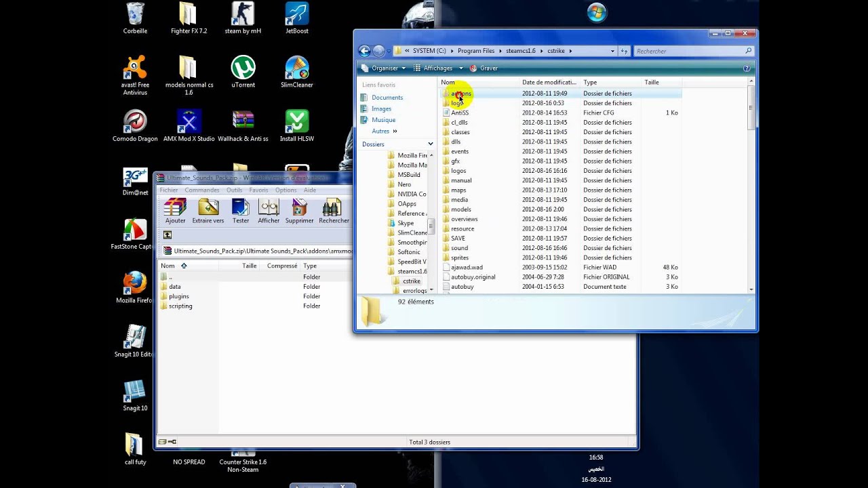The image size is (868, 488).
Task: Click the Rechercher search field in Explorer
Action: click(x=694, y=51)
